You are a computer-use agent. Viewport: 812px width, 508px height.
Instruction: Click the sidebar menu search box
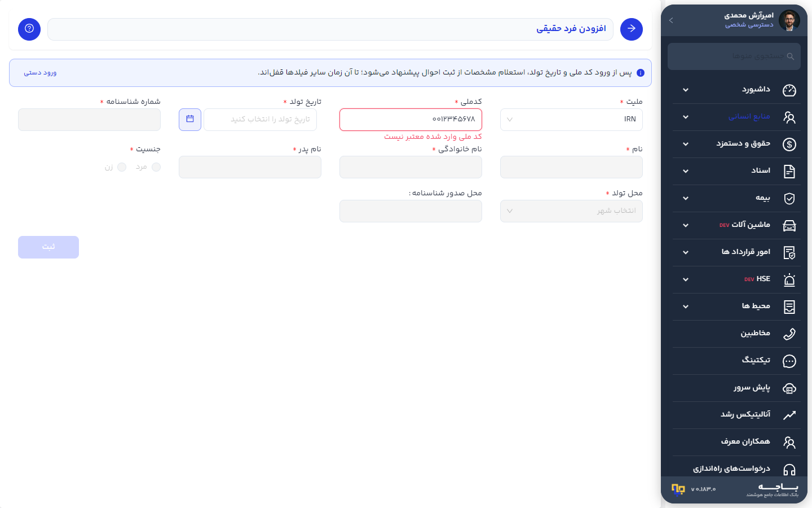click(x=734, y=56)
